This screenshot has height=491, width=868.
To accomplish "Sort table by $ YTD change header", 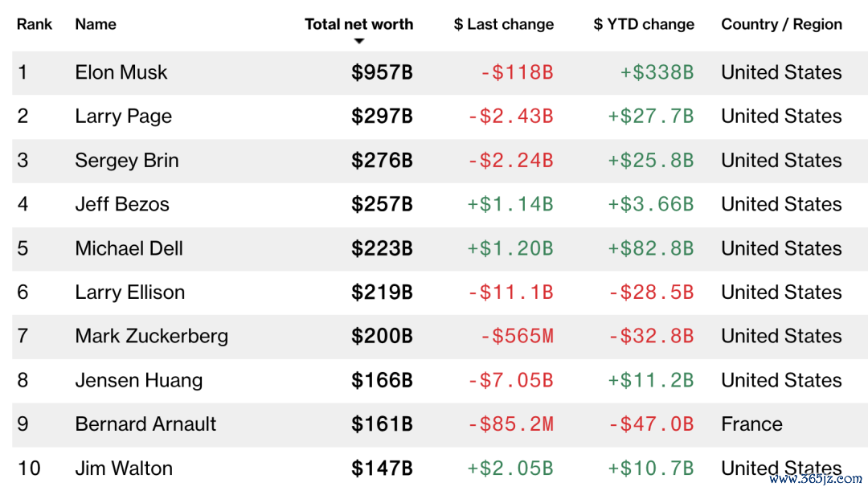I will point(644,24).
